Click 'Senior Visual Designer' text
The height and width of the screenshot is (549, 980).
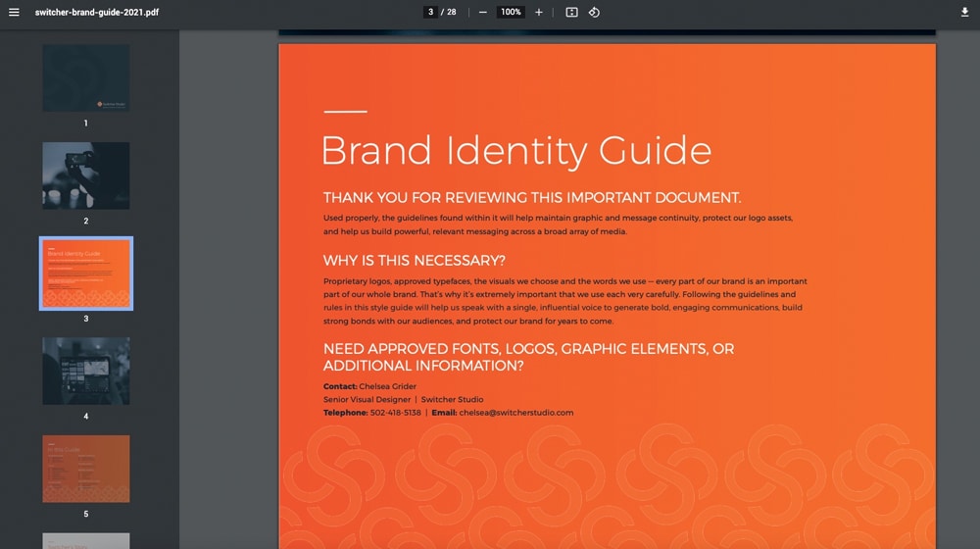click(367, 400)
